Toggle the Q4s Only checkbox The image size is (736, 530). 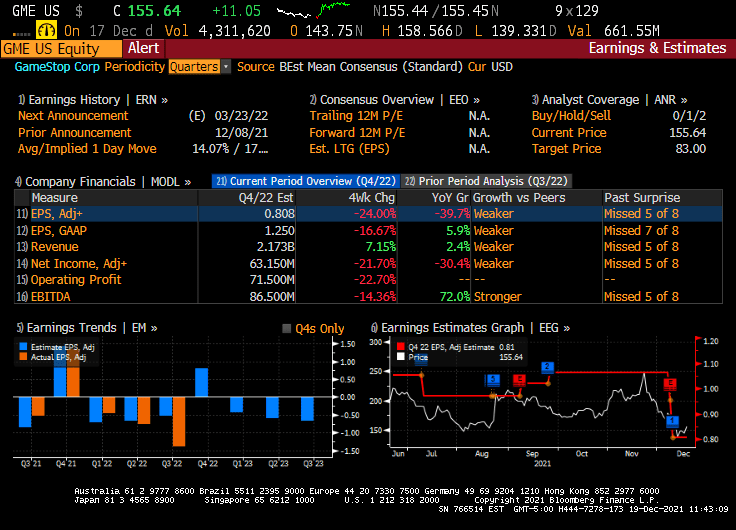point(286,328)
